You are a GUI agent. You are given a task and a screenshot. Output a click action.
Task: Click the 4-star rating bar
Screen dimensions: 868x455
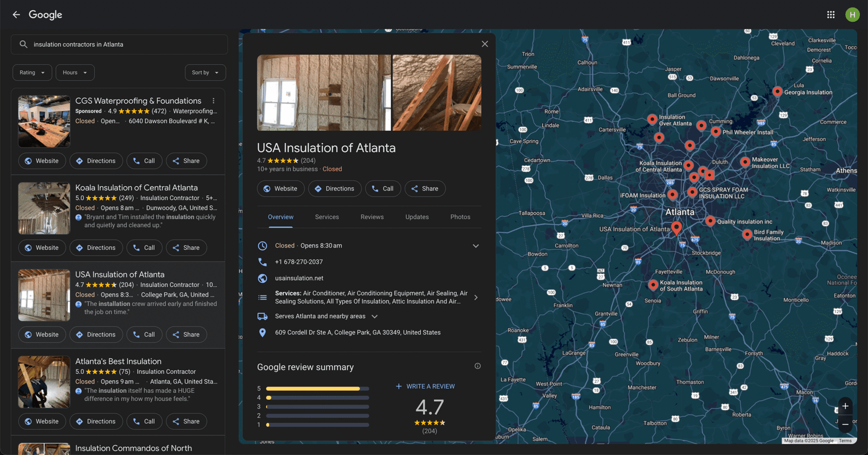click(x=317, y=397)
